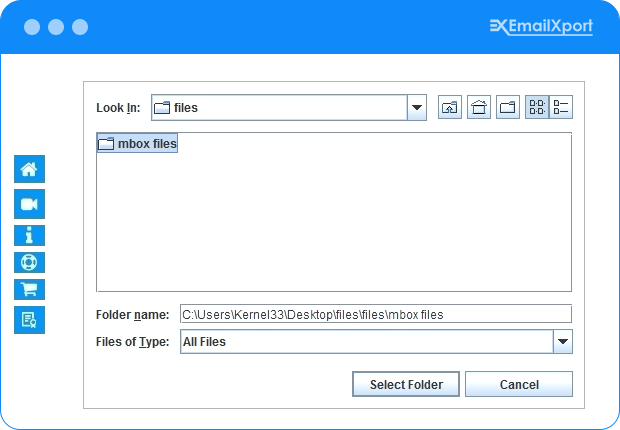Image resolution: width=620 pixels, height=430 pixels.
Task: Click the Select Folder button
Action: pos(406,385)
